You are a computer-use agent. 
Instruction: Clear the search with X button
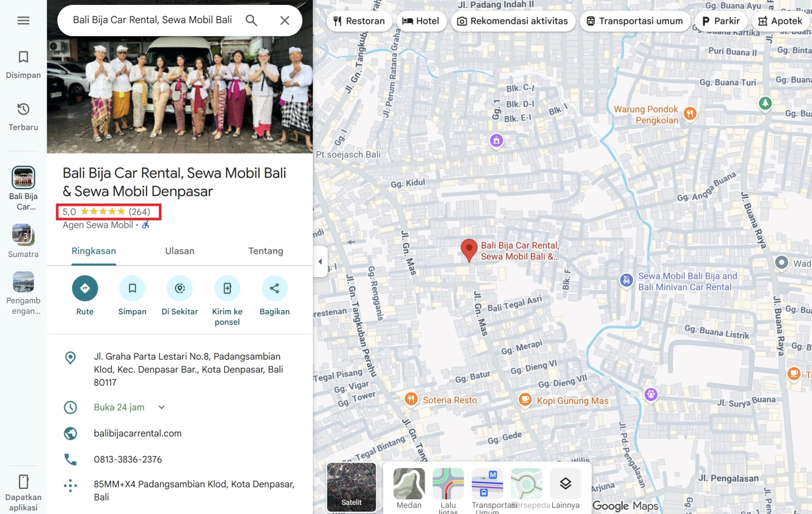(285, 20)
